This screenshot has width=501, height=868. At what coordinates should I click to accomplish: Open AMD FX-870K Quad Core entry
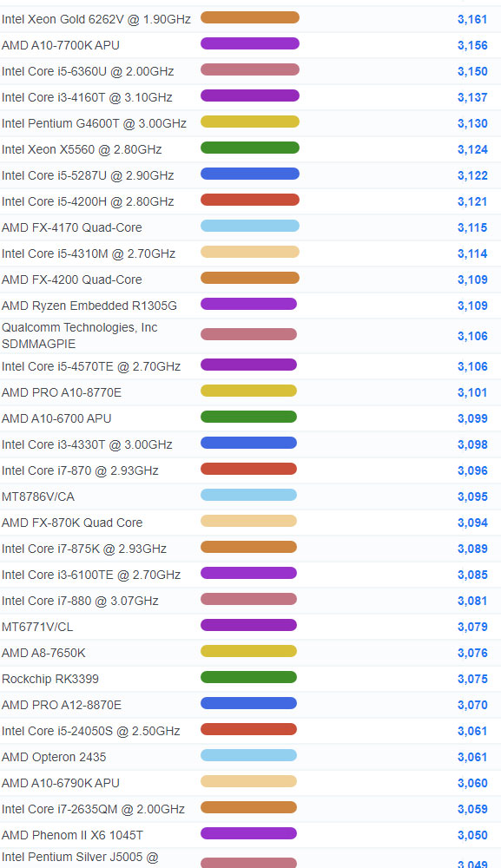tap(72, 523)
